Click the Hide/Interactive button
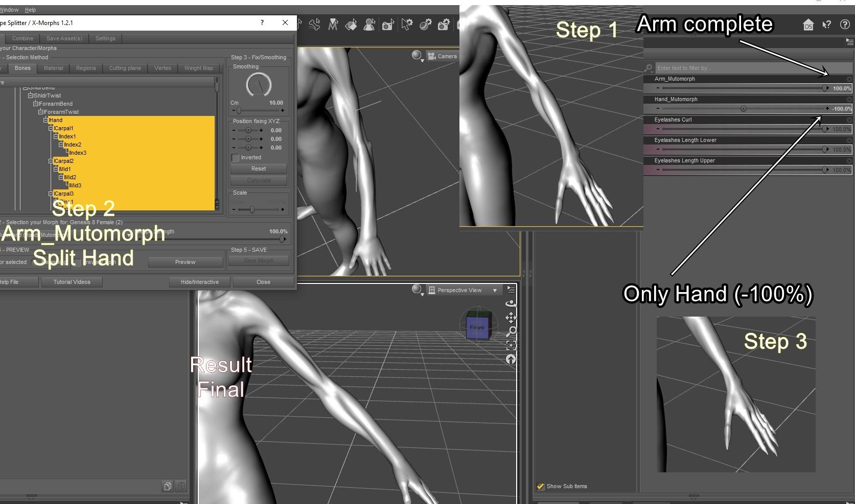Image resolution: width=855 pixels, height=504 pixels. tap(199, 282)
